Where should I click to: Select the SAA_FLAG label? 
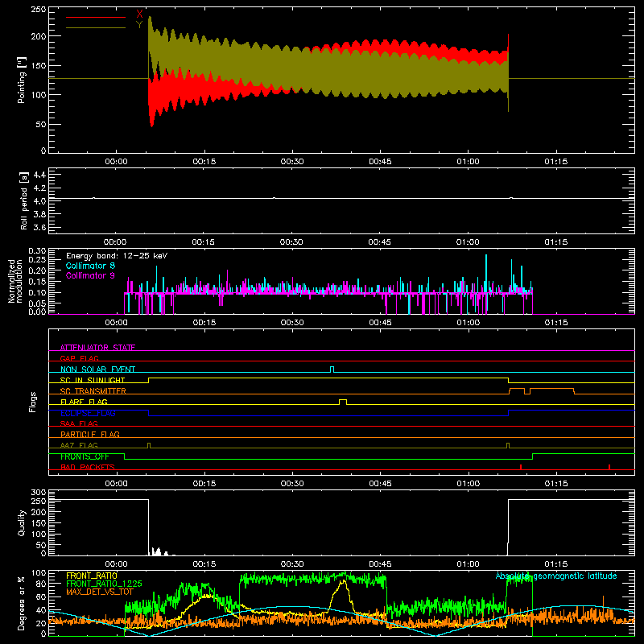coord(79,423)
